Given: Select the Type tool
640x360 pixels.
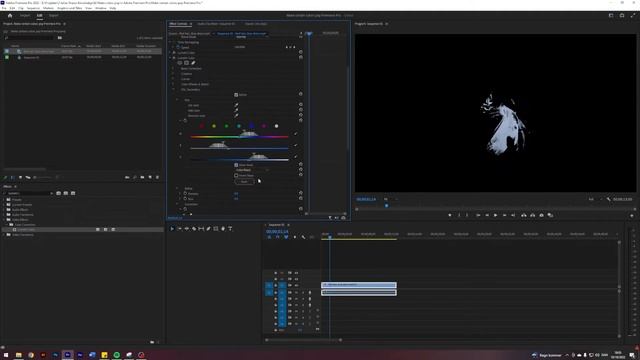Looking at the screenshot, I should coord(230,229).
